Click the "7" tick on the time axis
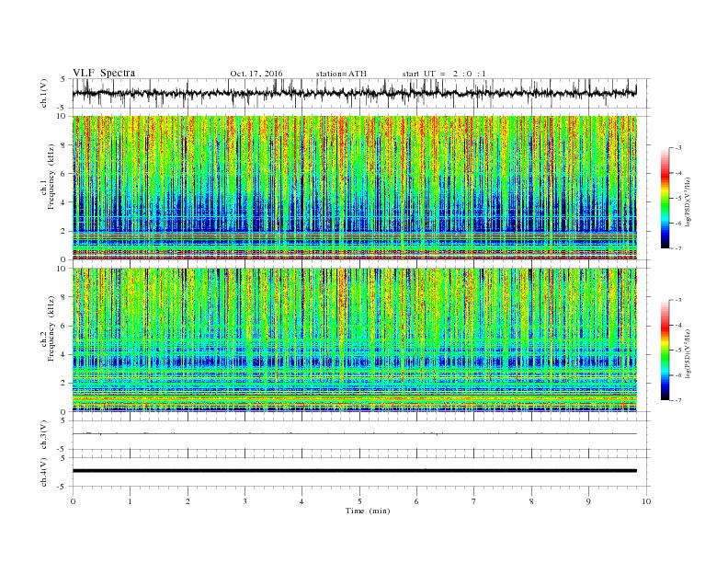The image size is (728, 563). click(x=474, y=501)
